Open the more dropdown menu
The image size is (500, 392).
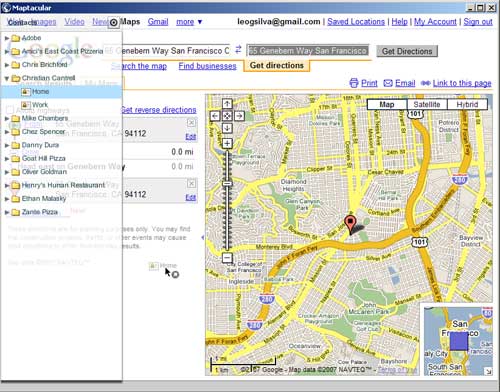point(189,22)
